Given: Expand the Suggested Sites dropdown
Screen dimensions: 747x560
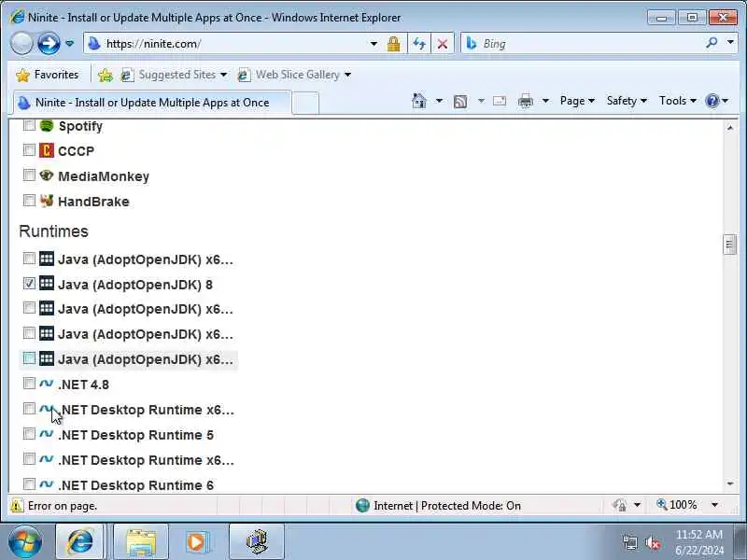Looking at the screenshot, I should click(223, 75).
